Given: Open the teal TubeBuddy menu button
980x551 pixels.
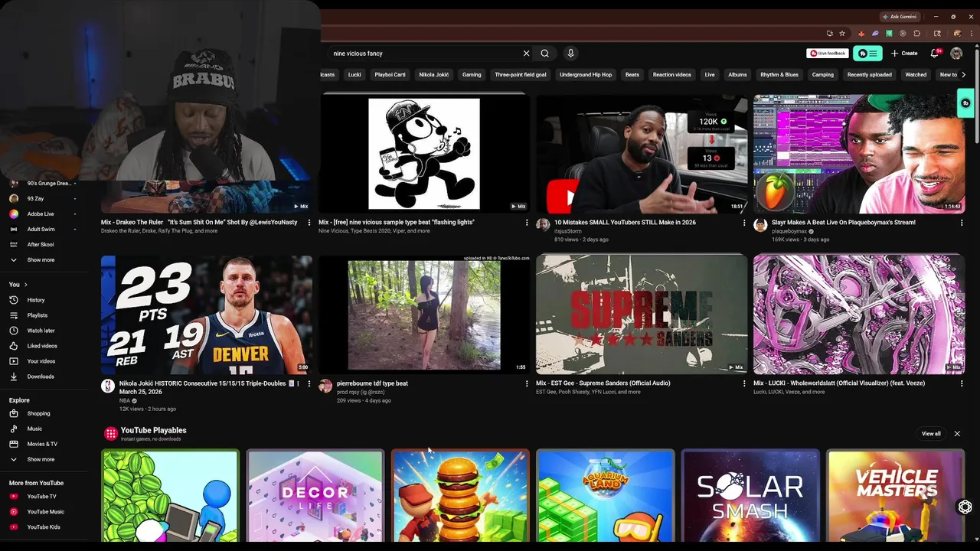Looking at the screenshot, I should [x=869, y=54].
